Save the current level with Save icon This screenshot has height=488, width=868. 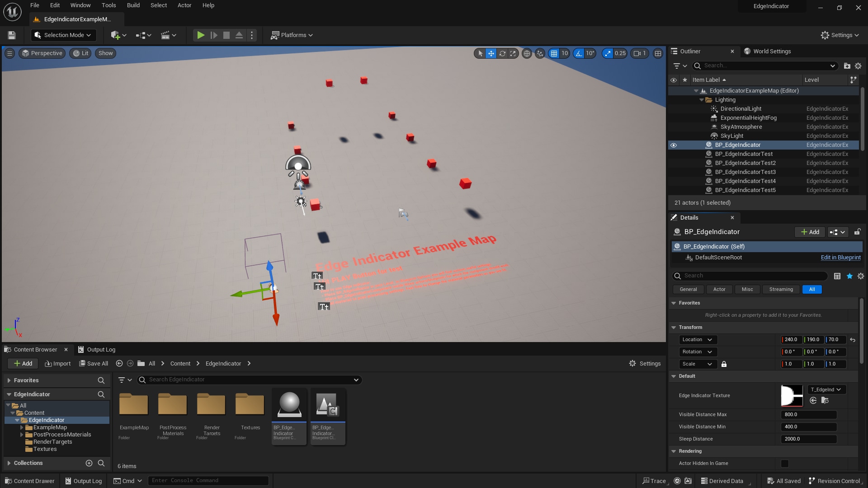[11, 35]
